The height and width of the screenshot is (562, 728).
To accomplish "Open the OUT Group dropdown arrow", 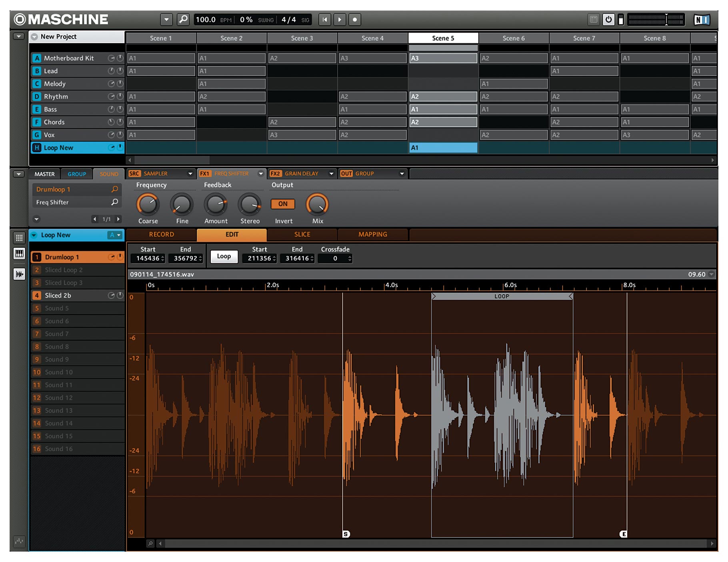I will coord(402,174).
